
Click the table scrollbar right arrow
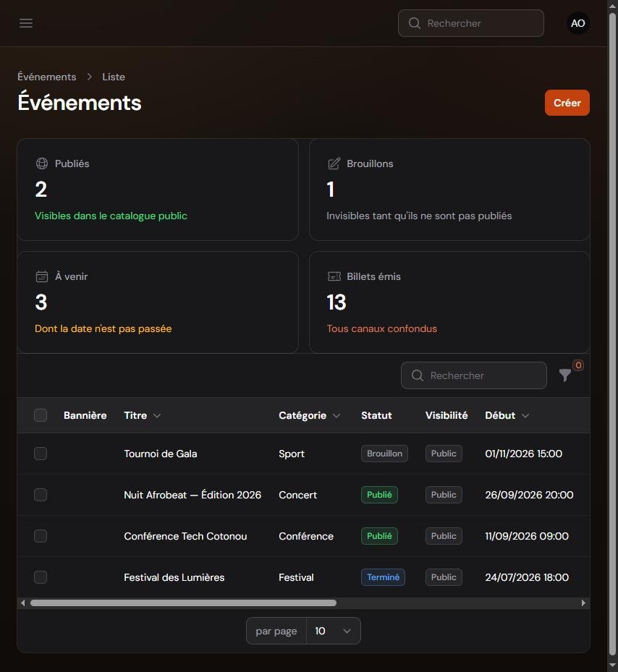[583, 603]
